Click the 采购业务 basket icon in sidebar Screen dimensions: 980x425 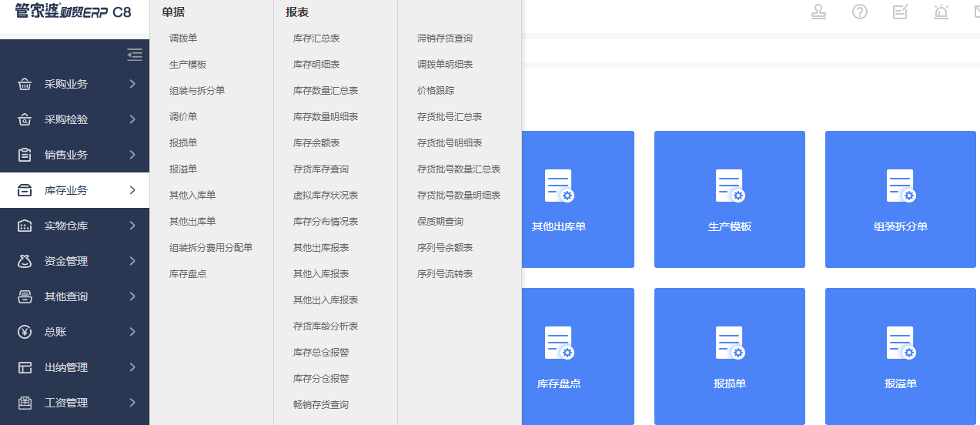point(25,85)
